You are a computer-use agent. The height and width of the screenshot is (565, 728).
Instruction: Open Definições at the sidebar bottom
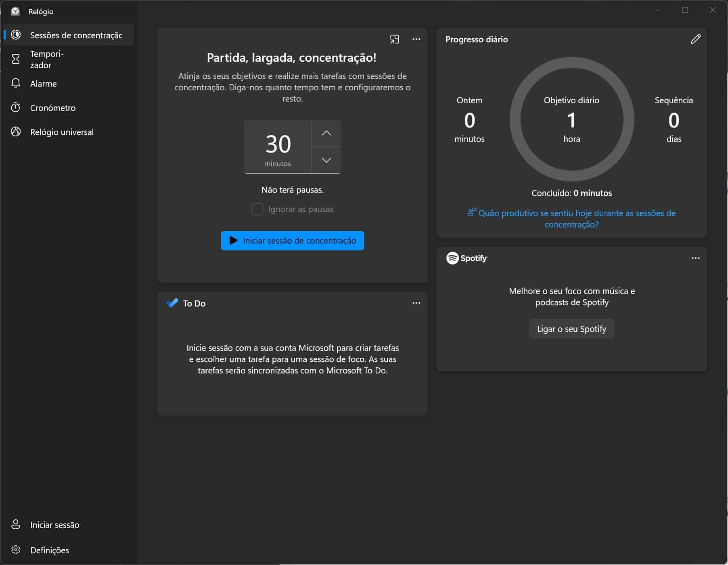pyautogui.click(x=49, y=550)
